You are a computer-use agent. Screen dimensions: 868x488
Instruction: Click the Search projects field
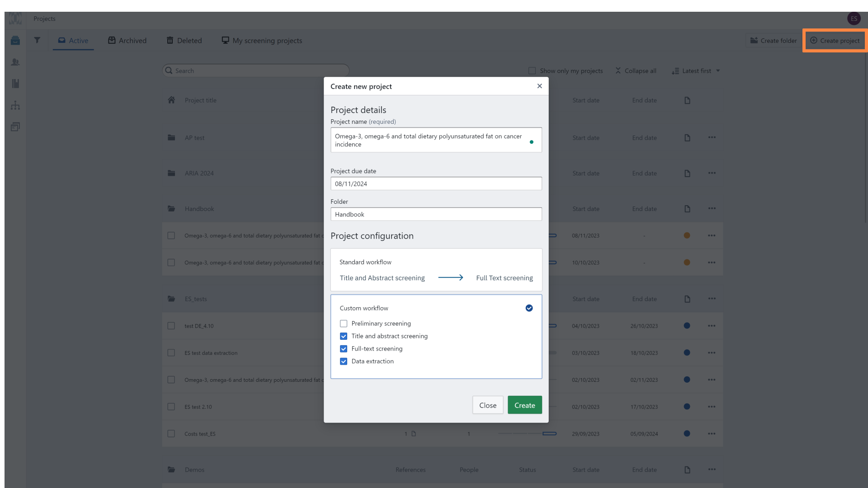(x=256, y=70)
